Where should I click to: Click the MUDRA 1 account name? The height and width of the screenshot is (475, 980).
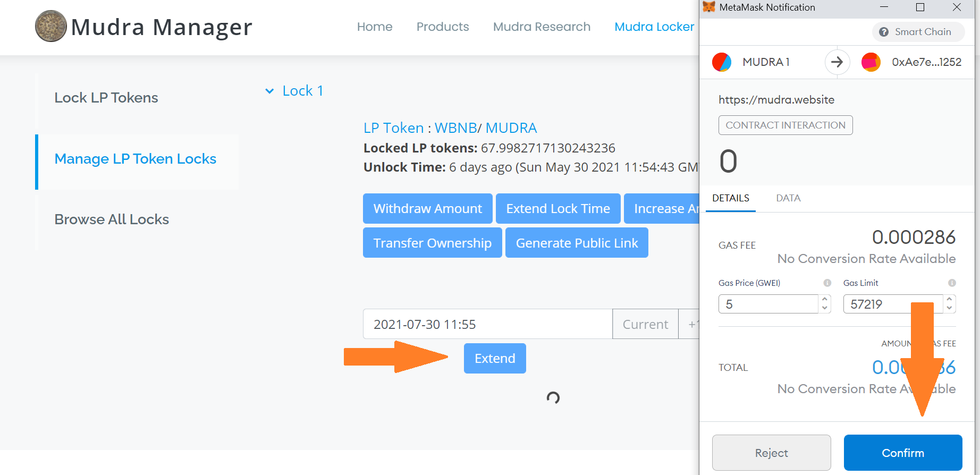tap(766, 62)
